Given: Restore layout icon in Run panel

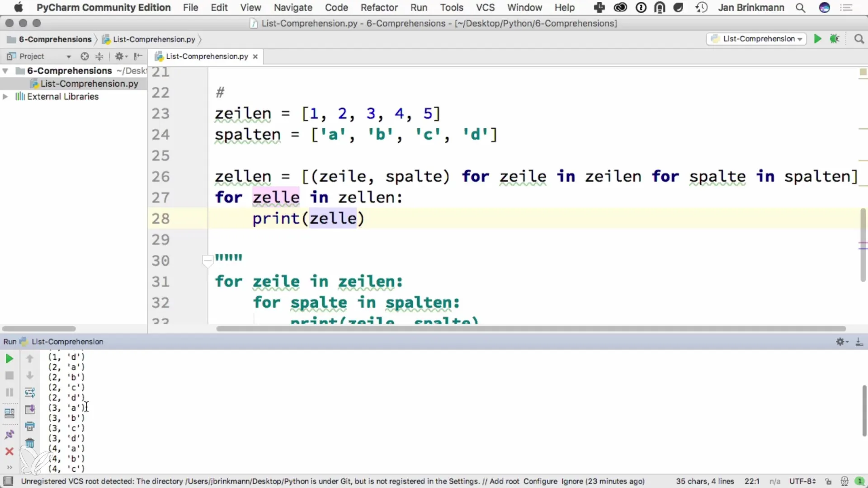Looking at the screenshot, I should tap(9, 413).
